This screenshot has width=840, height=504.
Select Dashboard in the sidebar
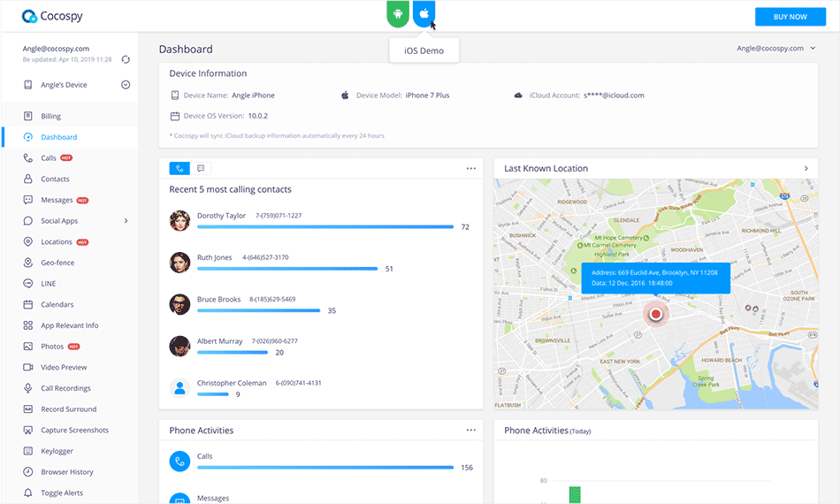pyautogui.click(x=59, y=137)
